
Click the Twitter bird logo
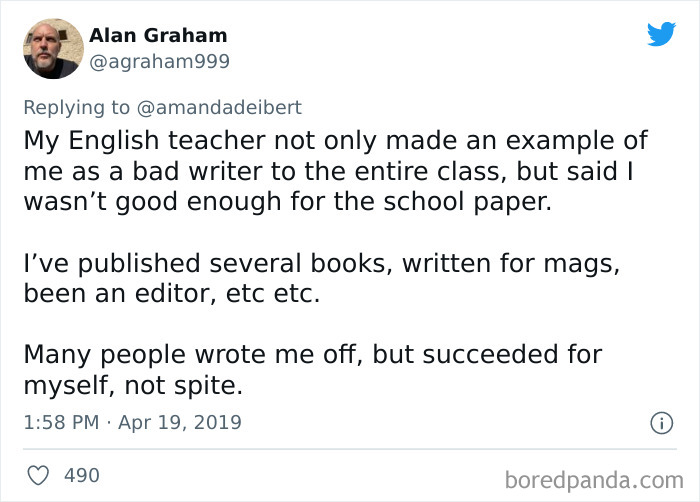click(x=661, y=34)
